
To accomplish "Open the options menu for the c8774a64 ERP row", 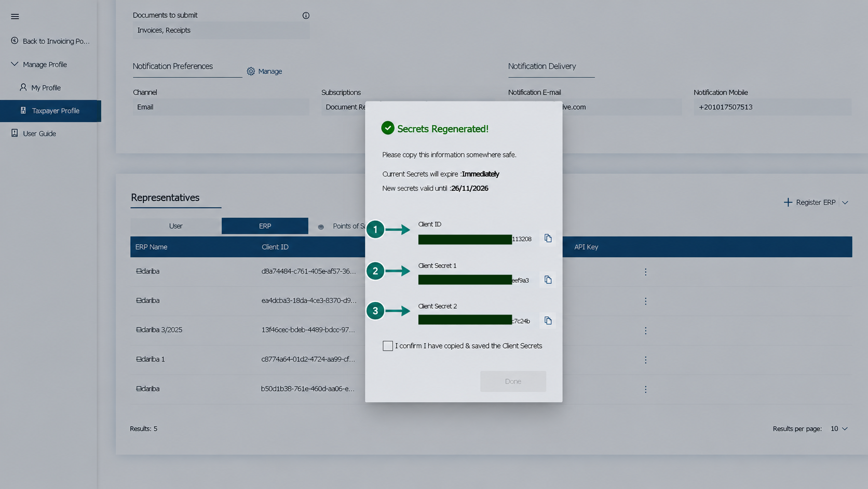I will point(645,360).
